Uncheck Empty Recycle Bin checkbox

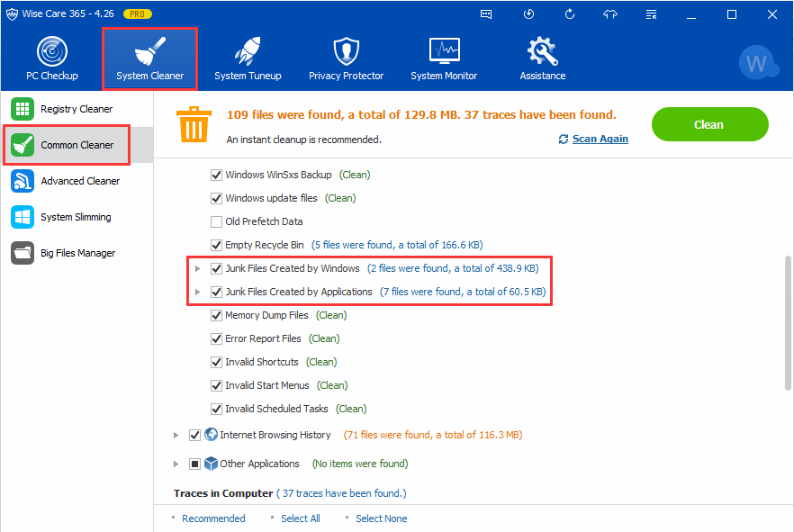216,245
